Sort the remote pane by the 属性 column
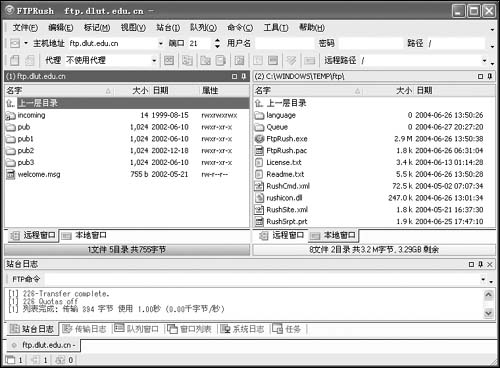This screenshot has height=368, width=500. pos(224,90)
